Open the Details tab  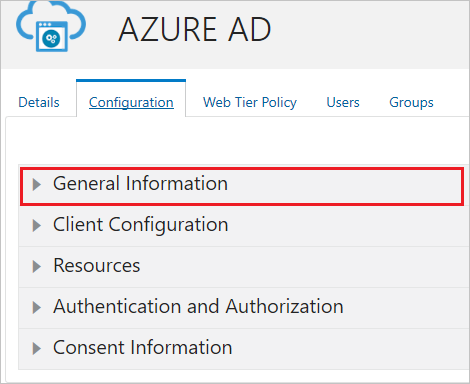pos(39,102)
